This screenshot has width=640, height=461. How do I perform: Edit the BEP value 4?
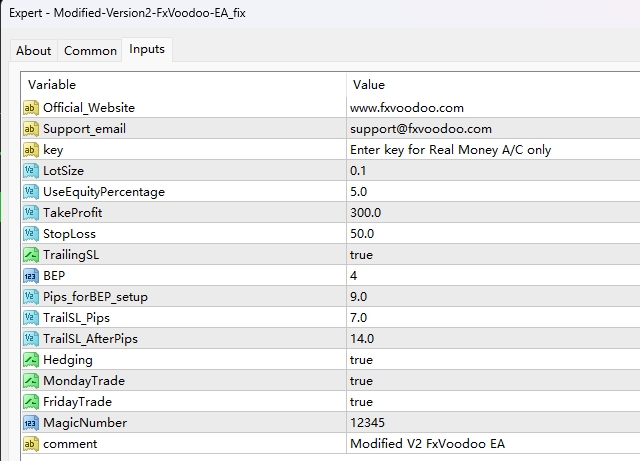(x=493, y=276)
